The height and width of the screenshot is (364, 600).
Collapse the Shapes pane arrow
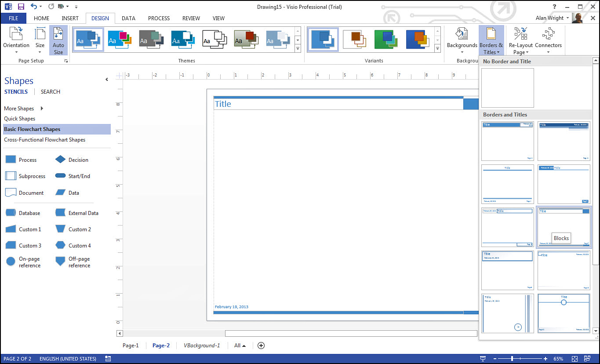click(x=106, y=80)
